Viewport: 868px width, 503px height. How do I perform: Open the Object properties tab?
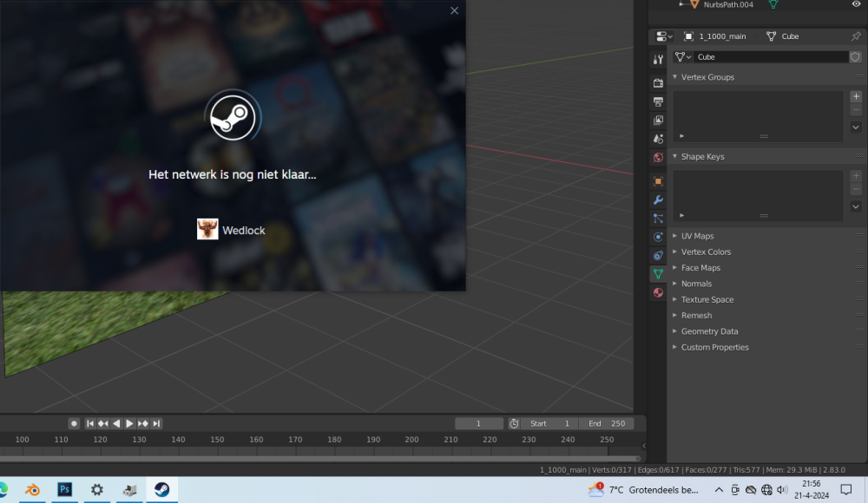click(x=658, y=181)
